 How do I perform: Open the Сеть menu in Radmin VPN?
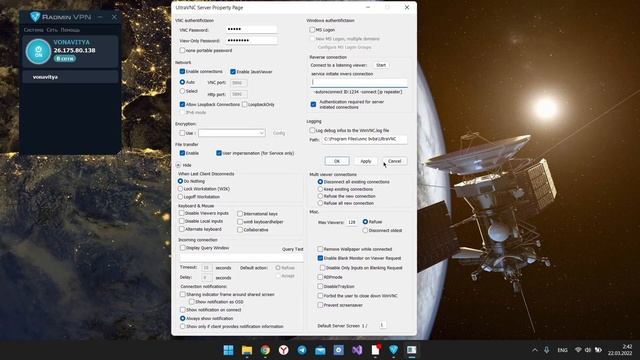point(52,30)
